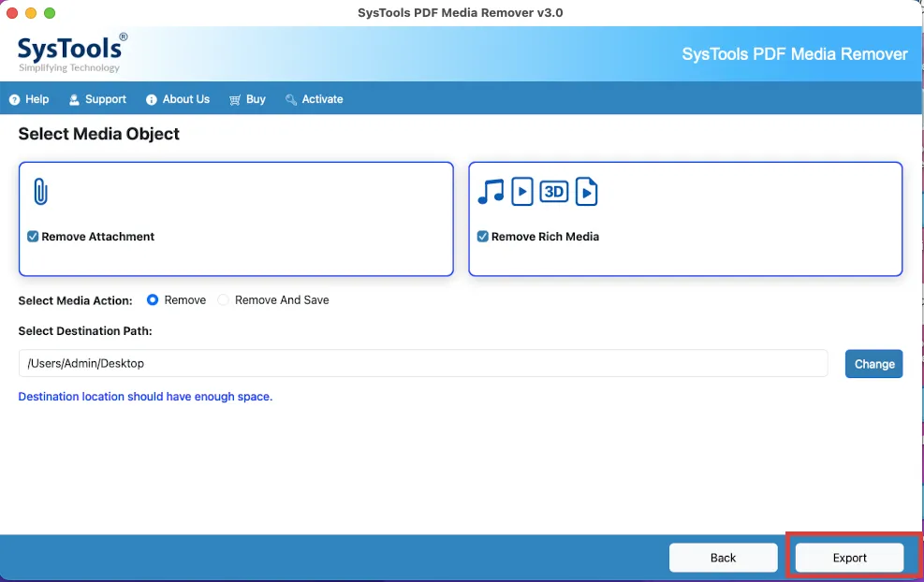Maximize window with green button

click(50, 13)
